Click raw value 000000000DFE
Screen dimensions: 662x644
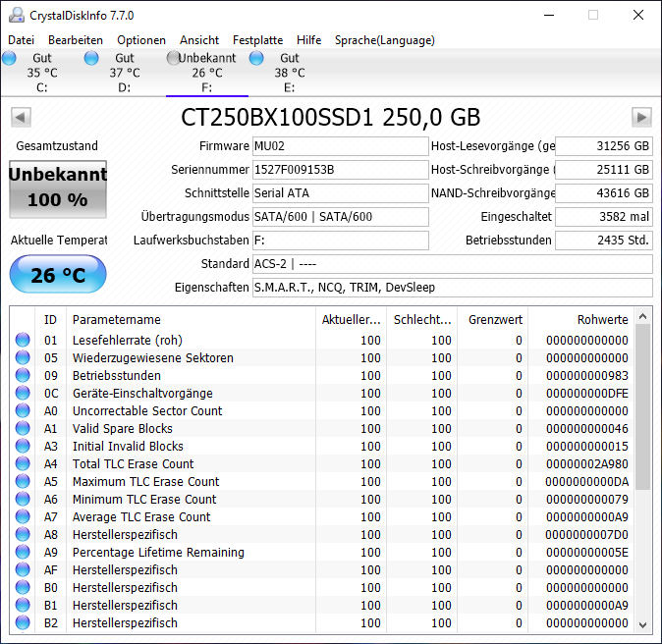point(586,393)
